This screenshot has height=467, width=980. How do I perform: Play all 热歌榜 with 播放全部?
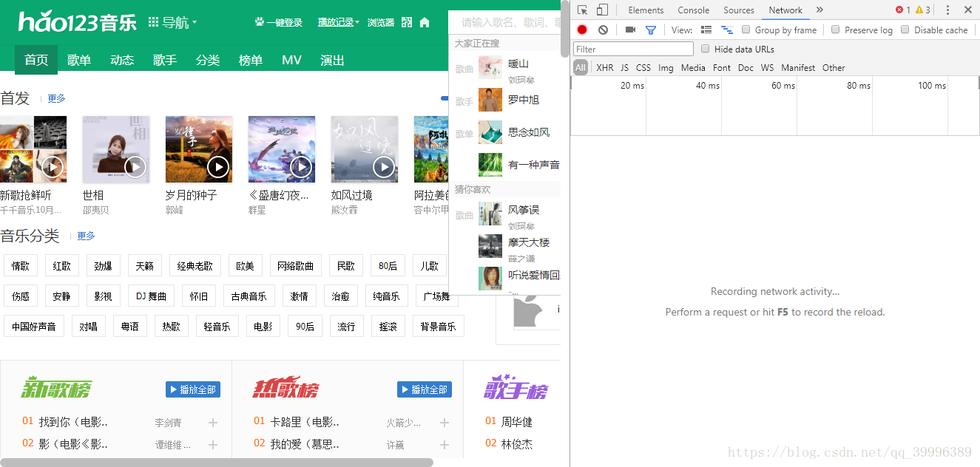[425, 389]
